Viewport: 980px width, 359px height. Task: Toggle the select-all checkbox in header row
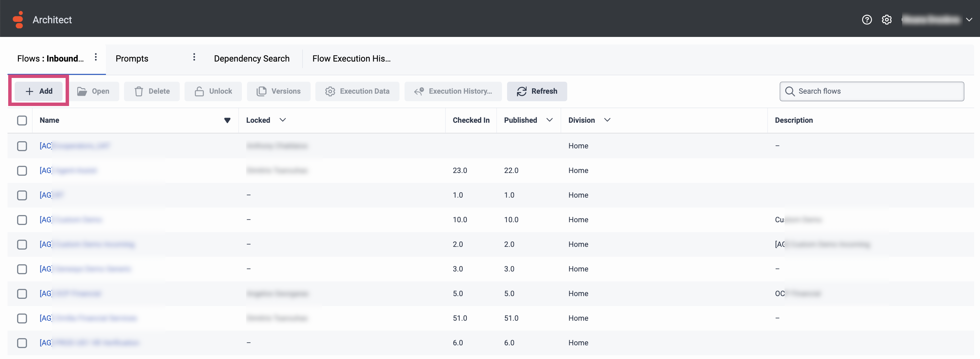click(22, 120)
